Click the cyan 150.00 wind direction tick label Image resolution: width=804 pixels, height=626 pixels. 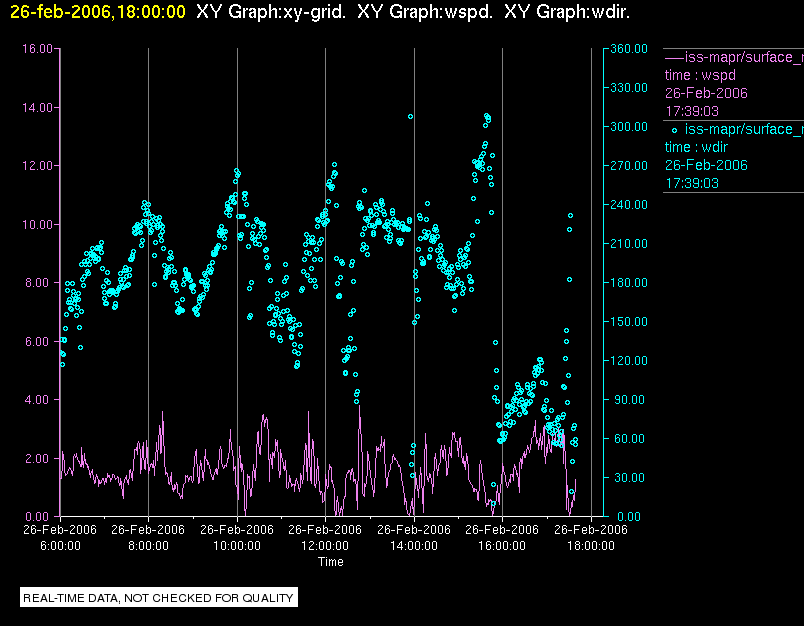point(629,321)
